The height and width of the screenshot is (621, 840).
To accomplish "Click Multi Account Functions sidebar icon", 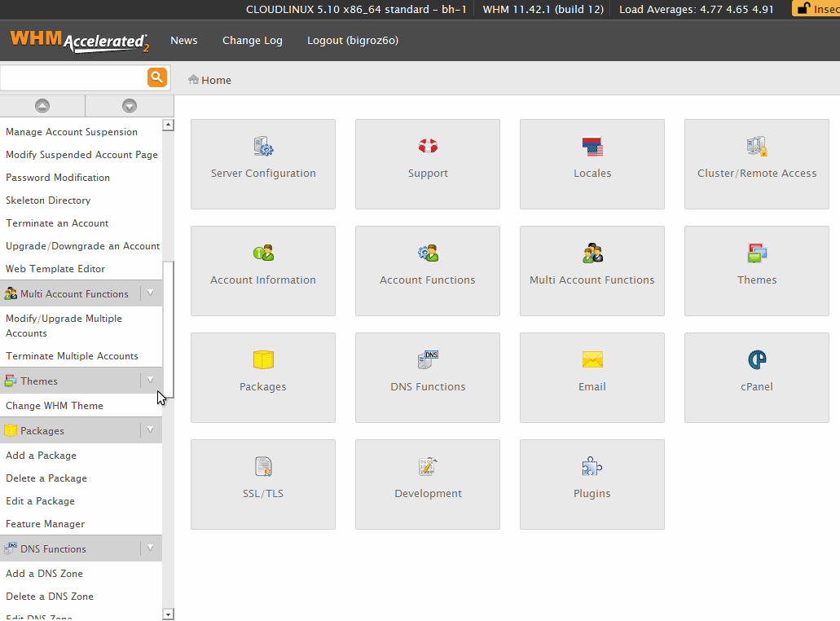I will [11, 293].
